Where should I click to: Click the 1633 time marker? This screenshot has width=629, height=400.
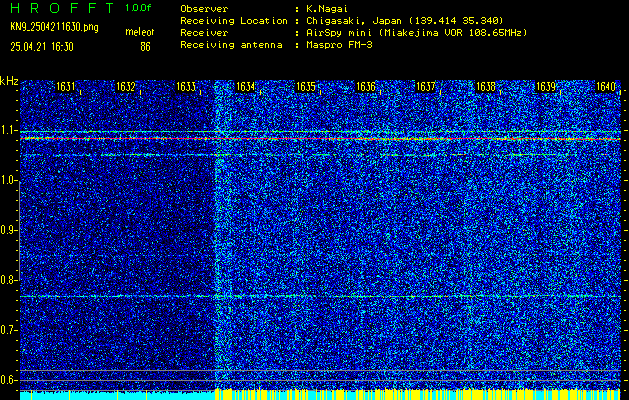coord(186,87)
